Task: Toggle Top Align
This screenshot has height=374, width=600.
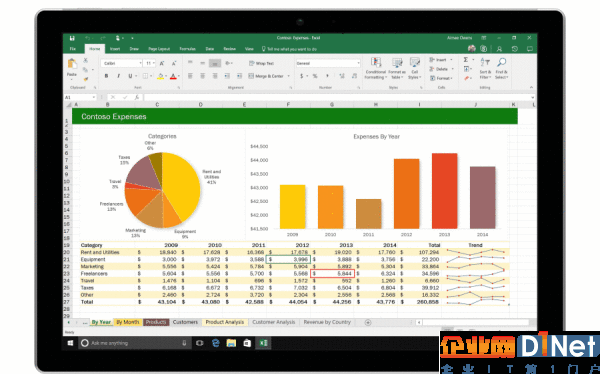Action: pyautogui.click(x=190, y=63)
